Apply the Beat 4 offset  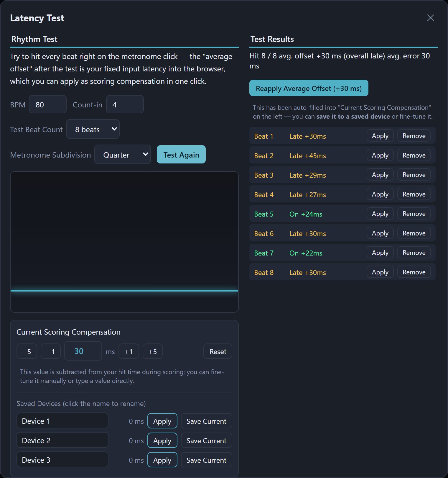coord(380,194)
